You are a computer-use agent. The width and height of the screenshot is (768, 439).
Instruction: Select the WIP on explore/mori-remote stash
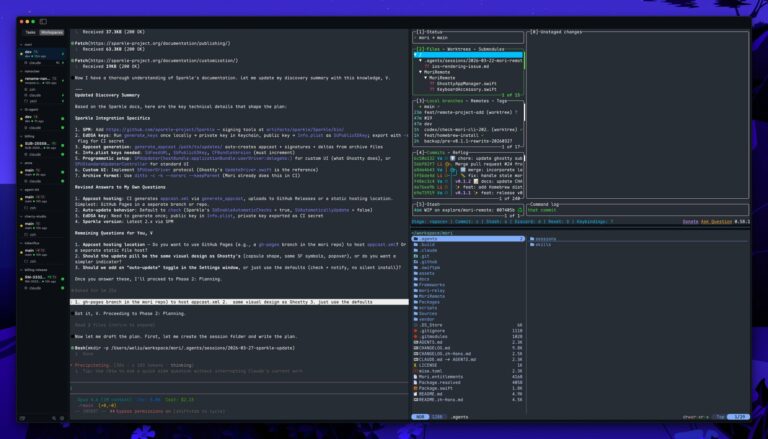click(469, 210)
